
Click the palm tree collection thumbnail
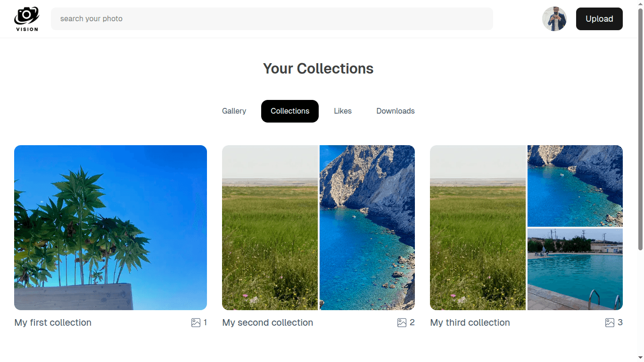[x=110, y=227]
